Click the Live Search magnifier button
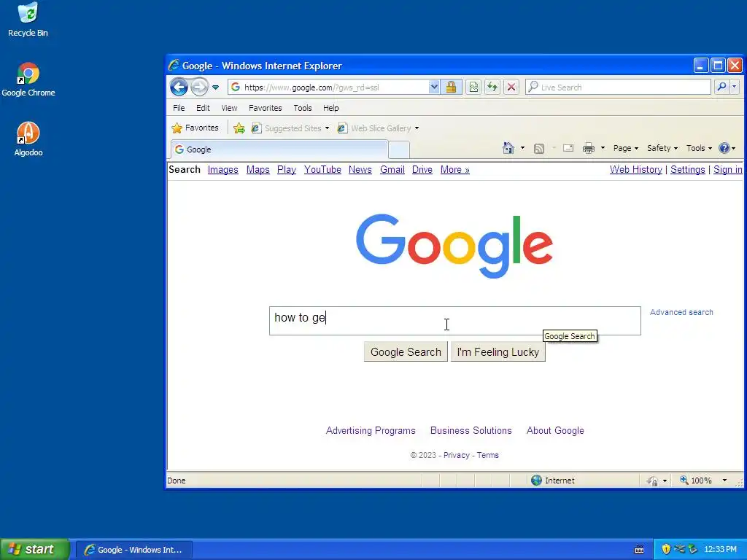The image size is (747, 560). tap(721, 87)
